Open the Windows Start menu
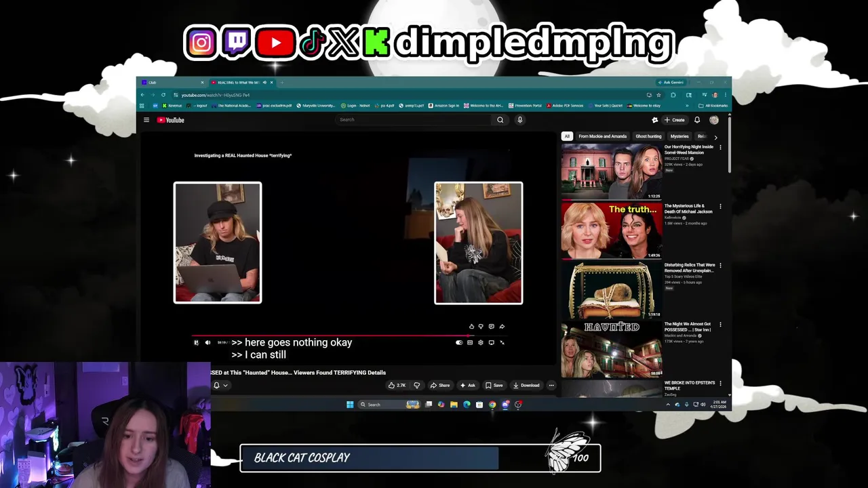This screenshot has width=868, height=488. [350, 405]
